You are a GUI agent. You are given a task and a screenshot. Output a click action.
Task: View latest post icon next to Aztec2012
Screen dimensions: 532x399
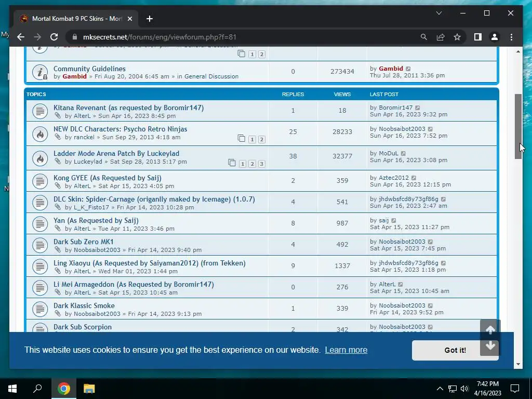point(414,178)
